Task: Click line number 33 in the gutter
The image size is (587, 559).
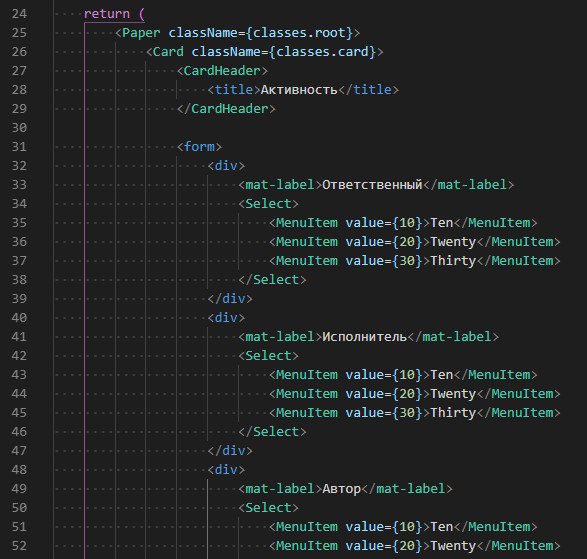Action: [x=19, y=185]
